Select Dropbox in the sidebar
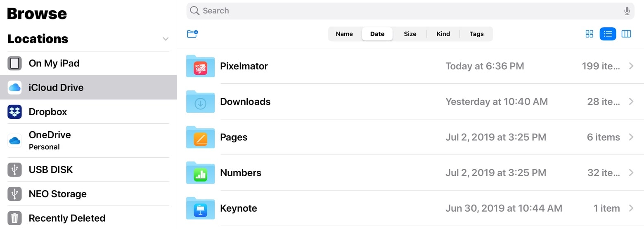The width and height of the screenshot is (644, 229). pos(48,112)
